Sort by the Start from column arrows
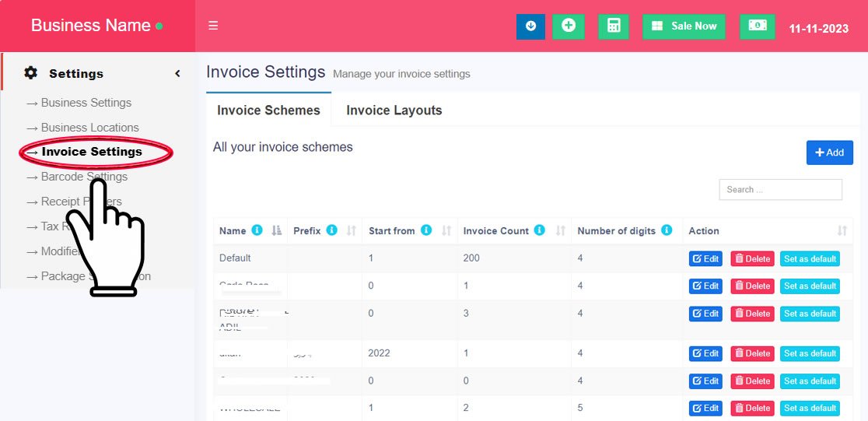Viewport: 868px width, 421px height. (x=446, y=231)
